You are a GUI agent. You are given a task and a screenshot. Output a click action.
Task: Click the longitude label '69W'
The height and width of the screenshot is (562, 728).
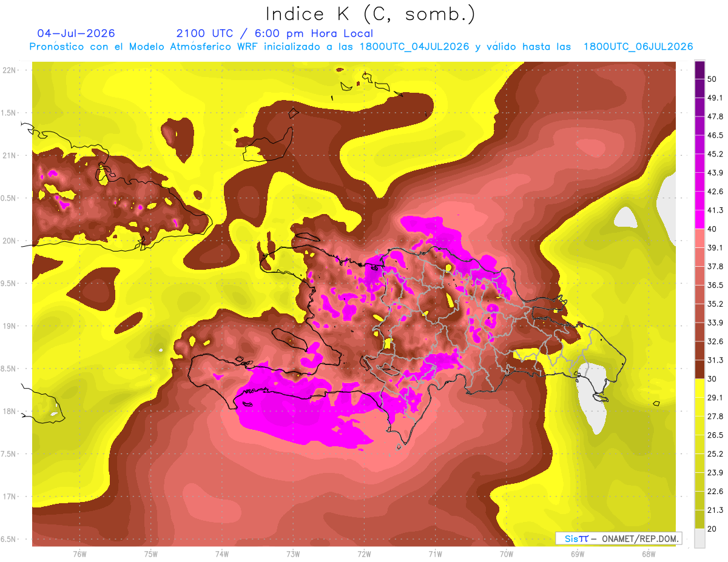pos(578,554)
